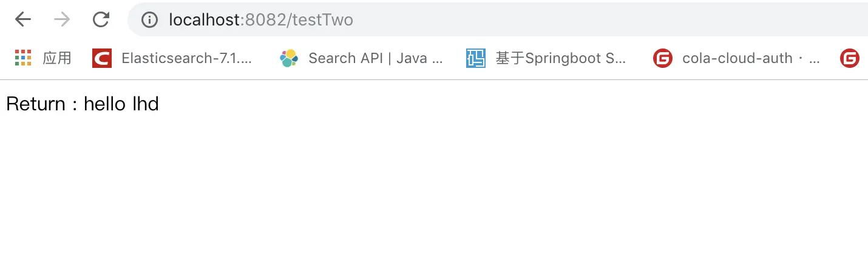View site information for localhost
Viewport: 868px width, 257px height.
point(149,20)
